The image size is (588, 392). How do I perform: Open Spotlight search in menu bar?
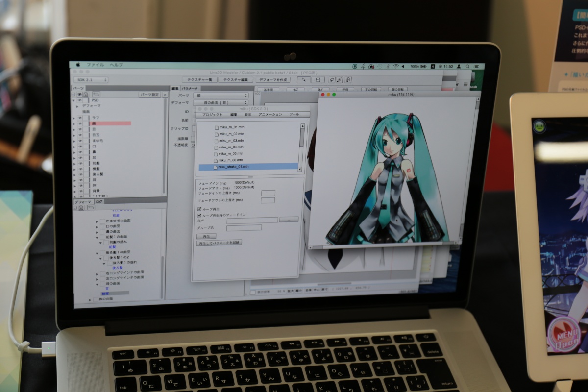pos(467,66)
